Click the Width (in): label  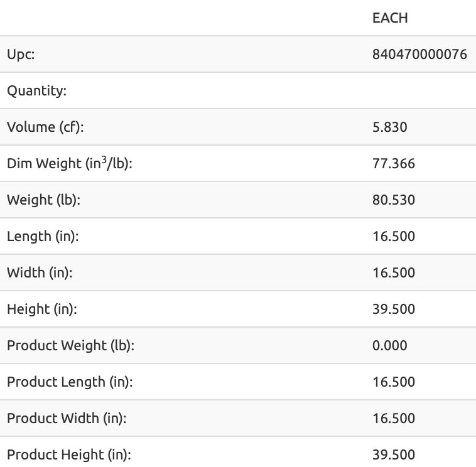pyautogui.click(x=40, y=273)
